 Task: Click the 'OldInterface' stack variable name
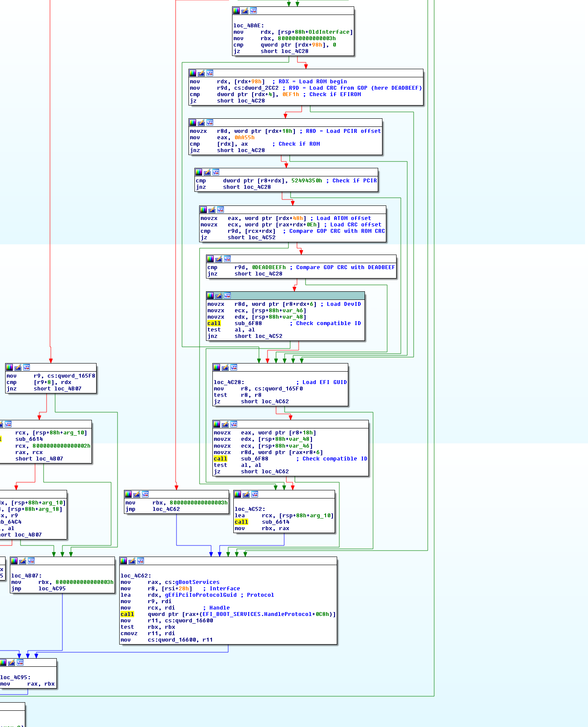[x=329, y=32]
